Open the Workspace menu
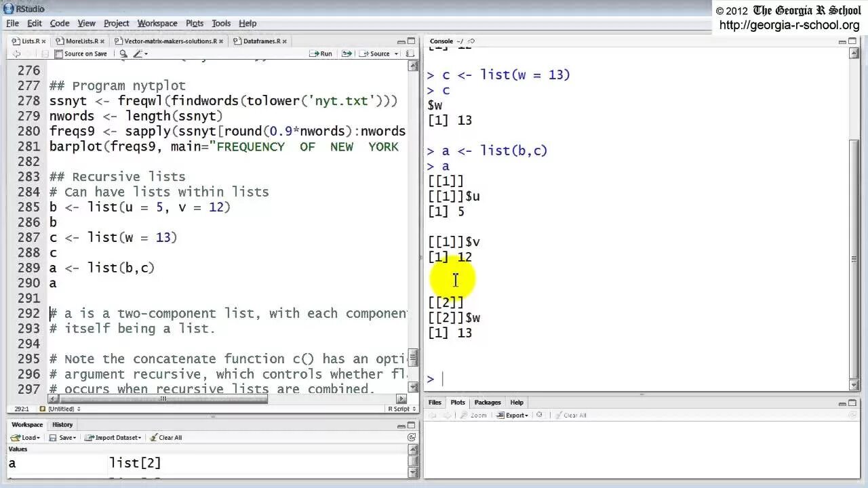Viewport: 868px width, 488px height. coord(157,23)
